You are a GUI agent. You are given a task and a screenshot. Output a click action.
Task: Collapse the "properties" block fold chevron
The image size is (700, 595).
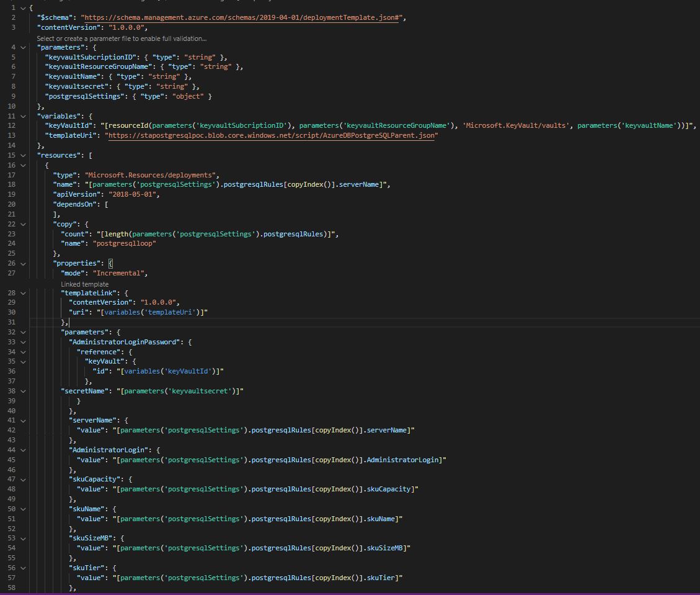[x=23, y=263]
